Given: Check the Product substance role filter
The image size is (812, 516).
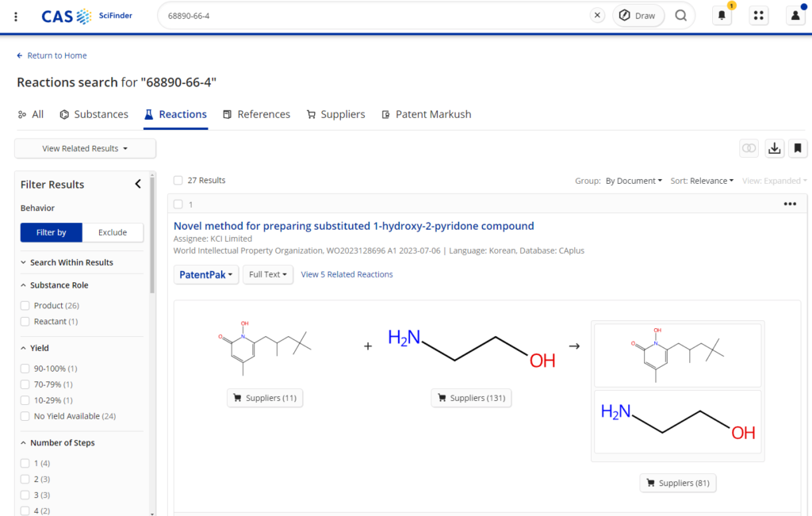Looking at the screenshot, I should pyautogui.click(x=25, y=305).
